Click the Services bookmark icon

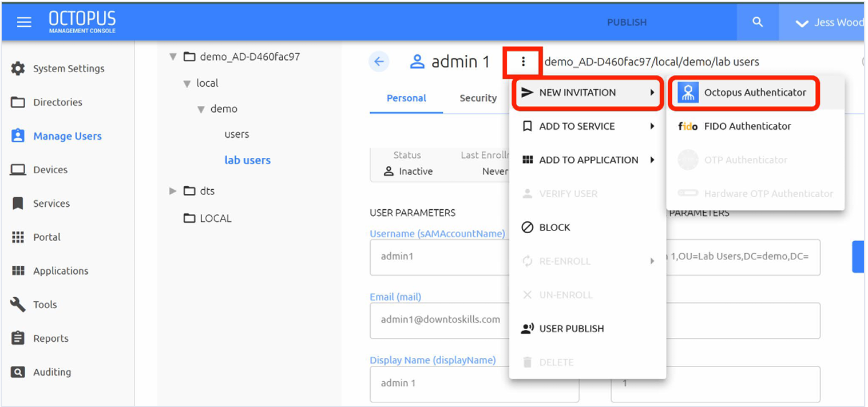point(18,203)
